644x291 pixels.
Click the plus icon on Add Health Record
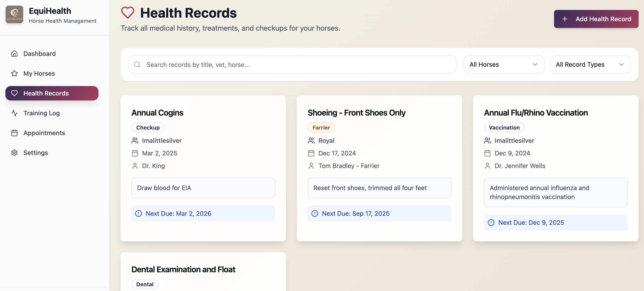coord(565,19)
